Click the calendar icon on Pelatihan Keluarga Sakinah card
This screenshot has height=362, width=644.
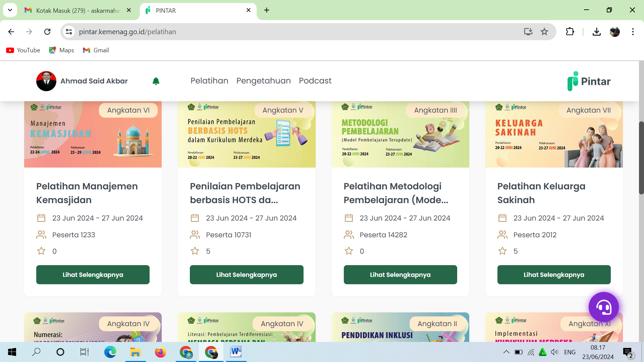point(502,218)
